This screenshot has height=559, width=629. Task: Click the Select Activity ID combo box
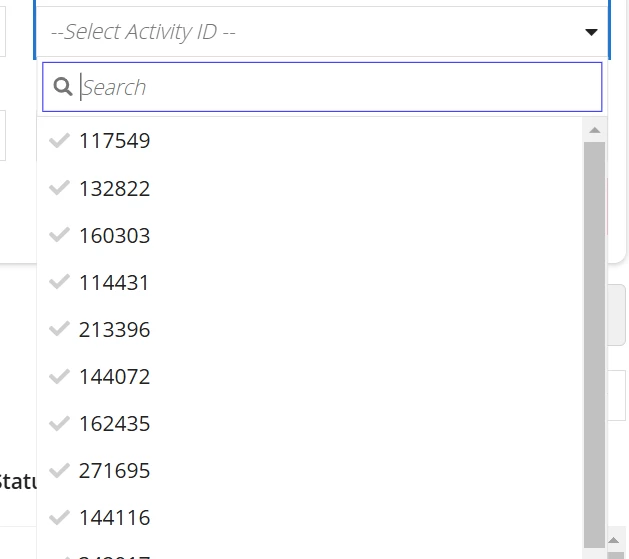tap(323, 32)
